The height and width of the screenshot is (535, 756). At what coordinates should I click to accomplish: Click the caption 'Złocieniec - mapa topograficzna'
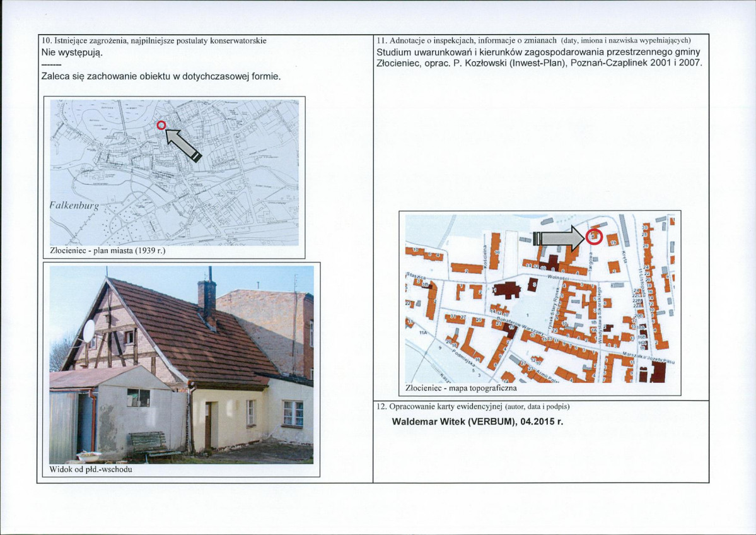(x=461, y=388)
